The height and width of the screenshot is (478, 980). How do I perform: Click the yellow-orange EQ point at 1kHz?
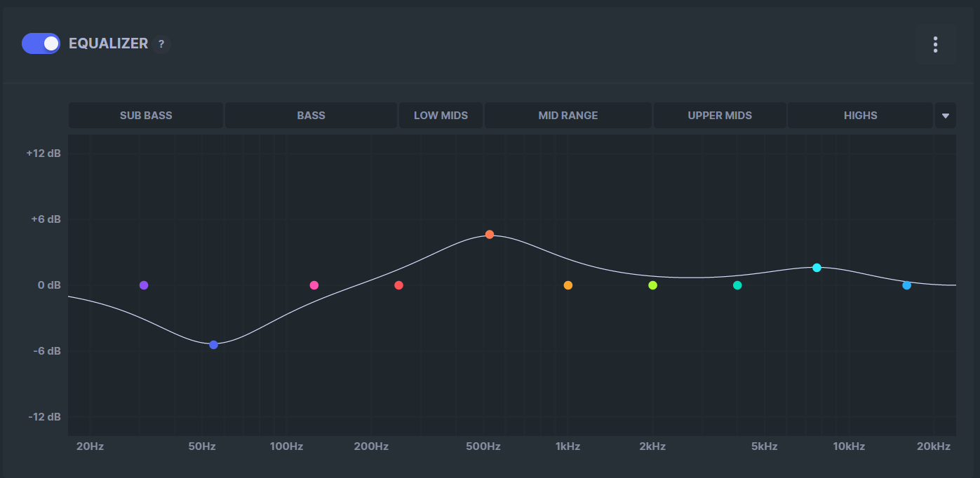[568, 285]
